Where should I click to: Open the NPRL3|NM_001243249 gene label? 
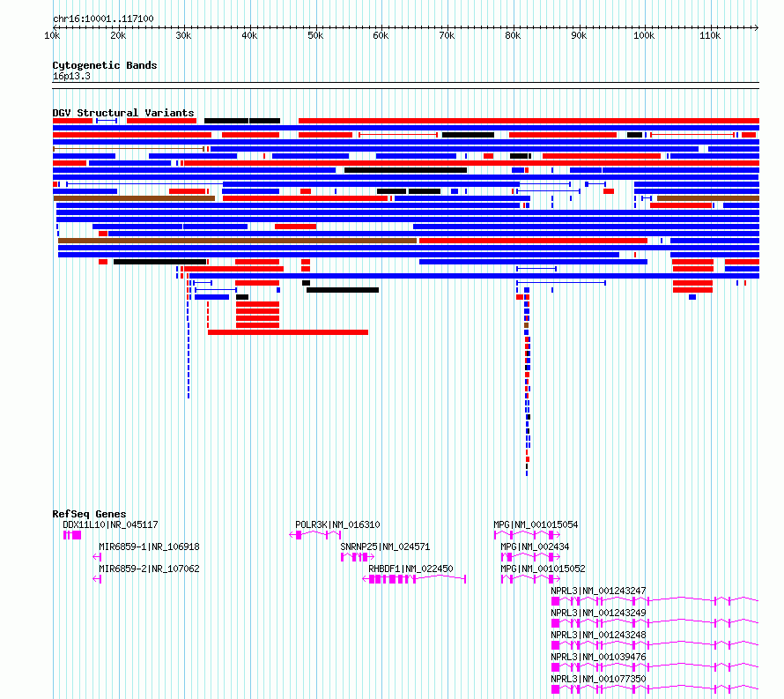(598, 613)
